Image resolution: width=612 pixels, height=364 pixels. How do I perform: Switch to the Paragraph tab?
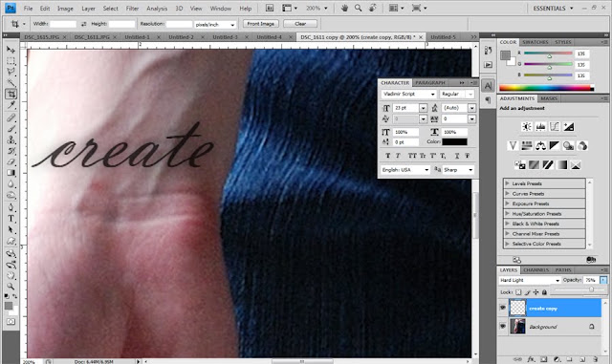[x=430, y=83]
